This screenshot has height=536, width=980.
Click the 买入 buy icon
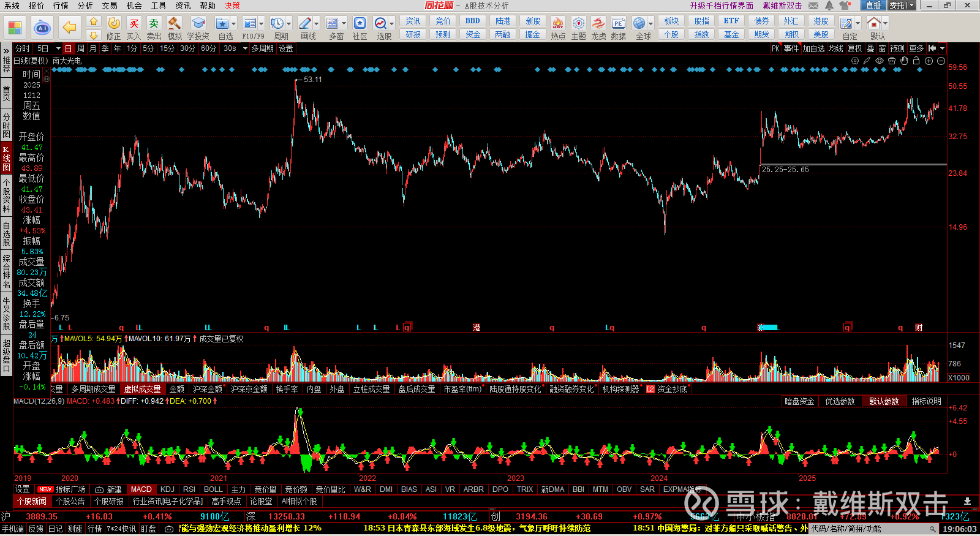coord(134,23)
